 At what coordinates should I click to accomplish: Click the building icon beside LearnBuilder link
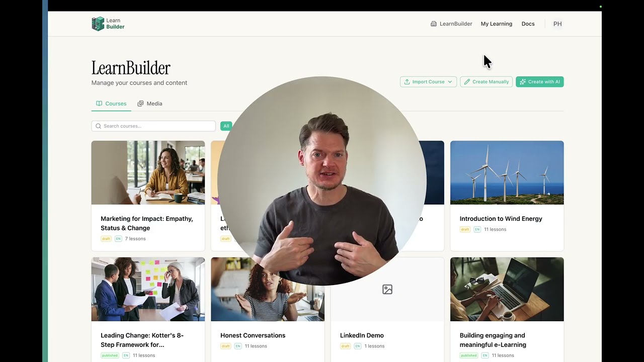(434, 24)
